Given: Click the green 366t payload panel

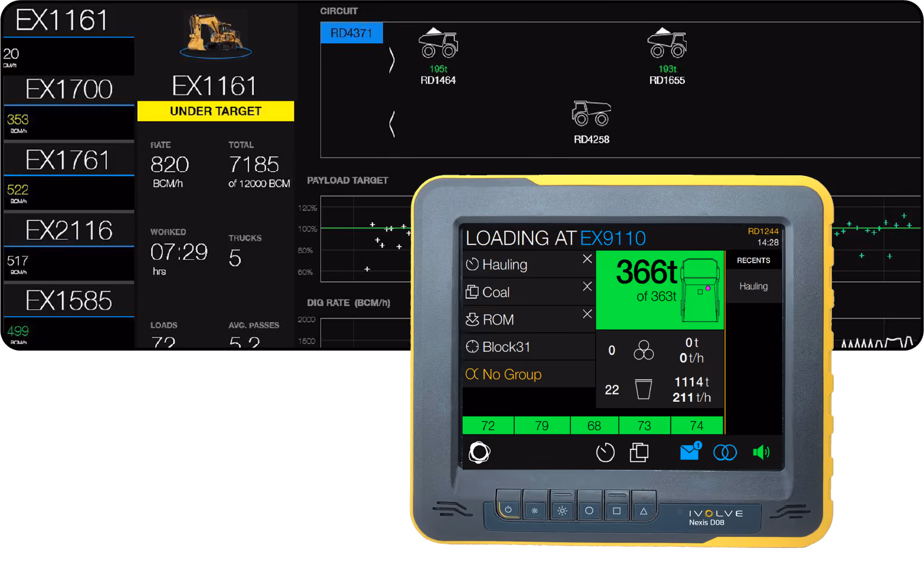Looking at the screenshot, I should (660, 290).
